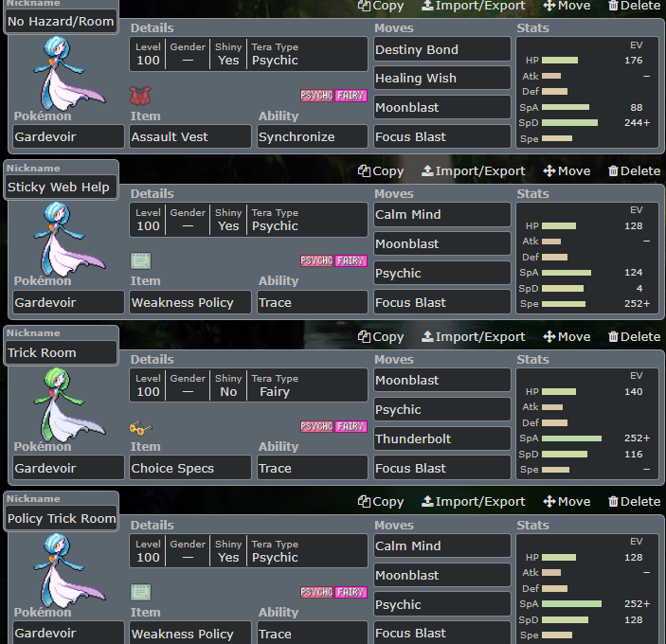Edit the Healing Wish move slot
666x644 pixels.
tap(442, 78)
